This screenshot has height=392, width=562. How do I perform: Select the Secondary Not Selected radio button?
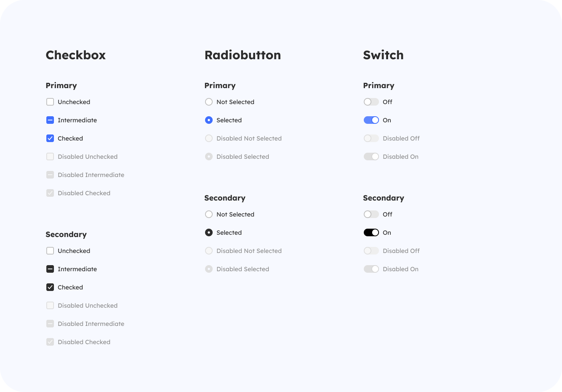[x=209, y=214]
